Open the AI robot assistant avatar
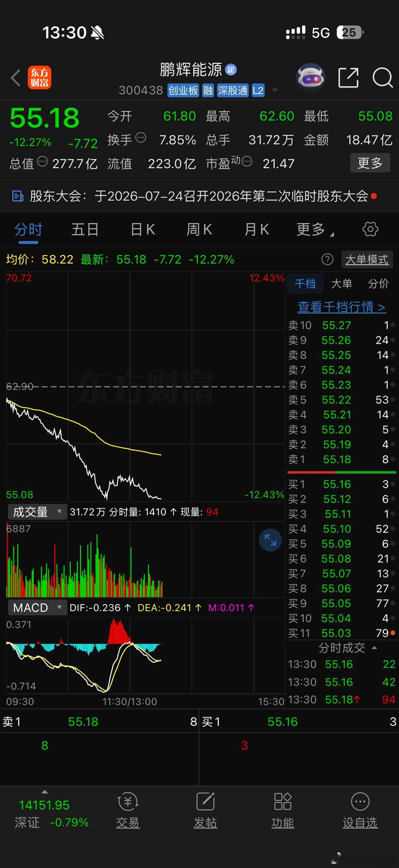The width and height of the screenshot is (399, 868). coord(310,77)
